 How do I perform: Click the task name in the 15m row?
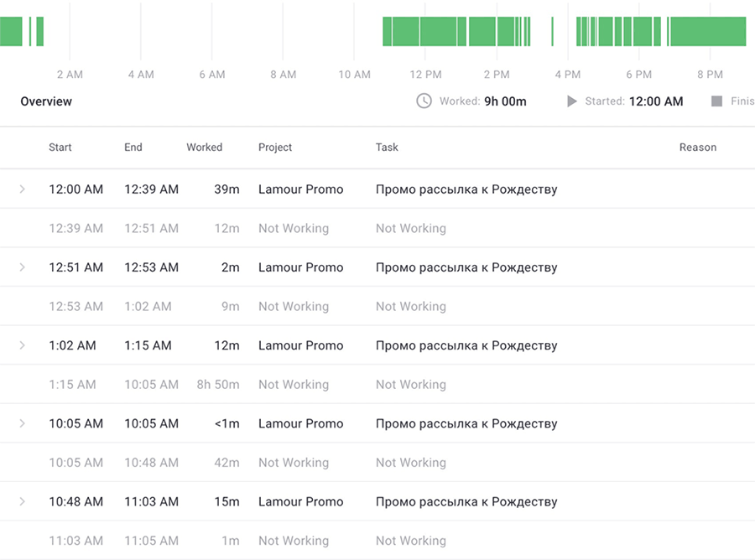pyautogui.click(x=466, y=501)
